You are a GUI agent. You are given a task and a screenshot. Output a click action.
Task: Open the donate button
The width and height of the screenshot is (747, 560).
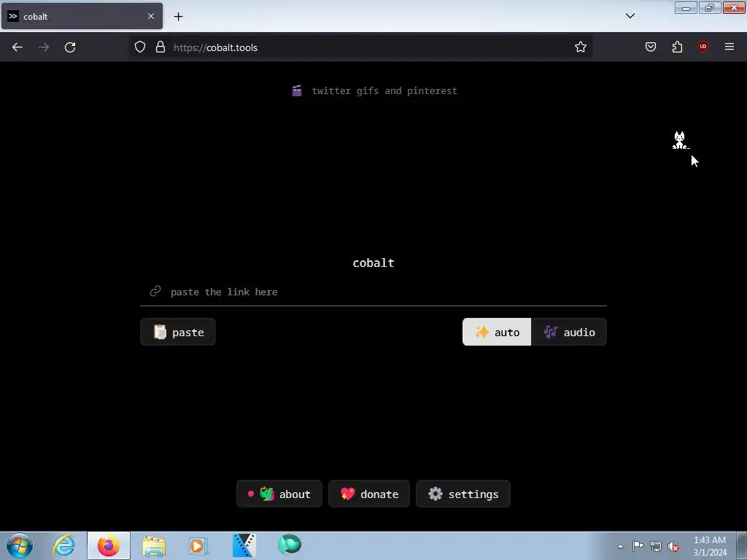[x=369, y=494]
